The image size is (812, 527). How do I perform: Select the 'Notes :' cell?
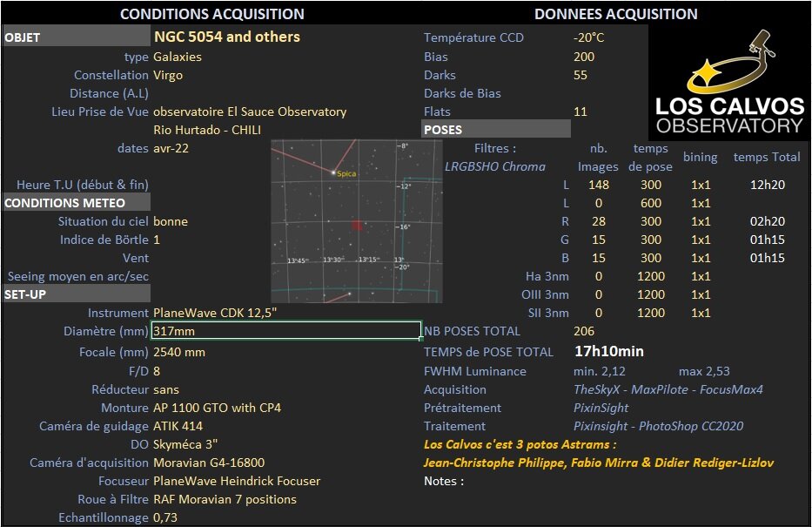[x=444, y=481]
